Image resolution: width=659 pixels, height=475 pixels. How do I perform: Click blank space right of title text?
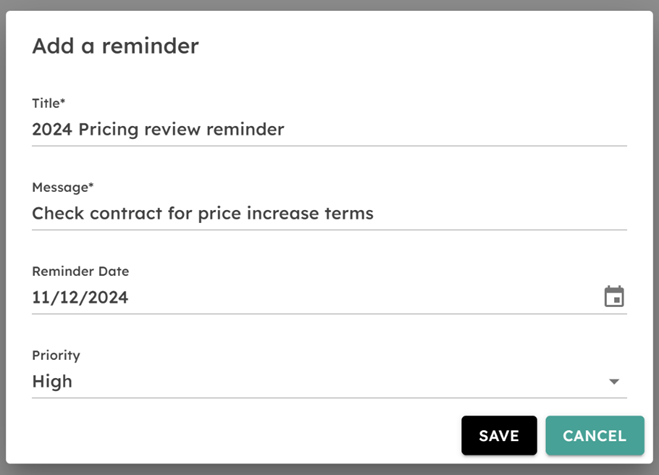456,129
